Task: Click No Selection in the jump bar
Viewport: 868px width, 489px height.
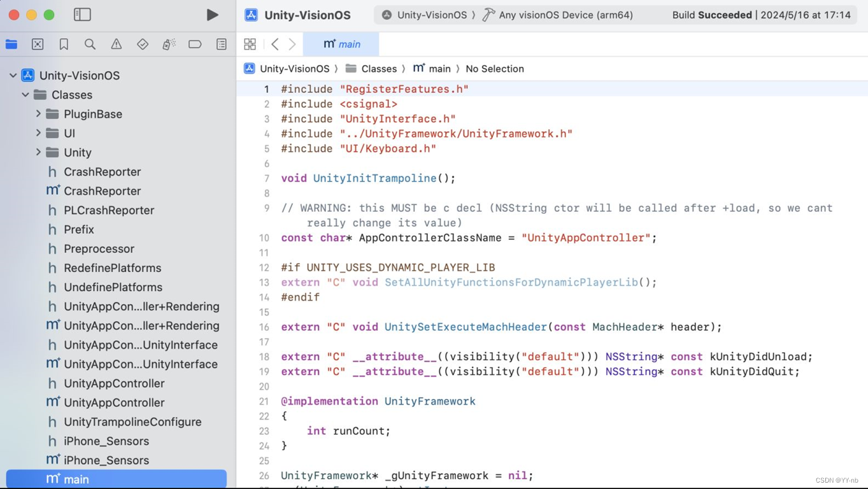Action: tap(495, 69)
